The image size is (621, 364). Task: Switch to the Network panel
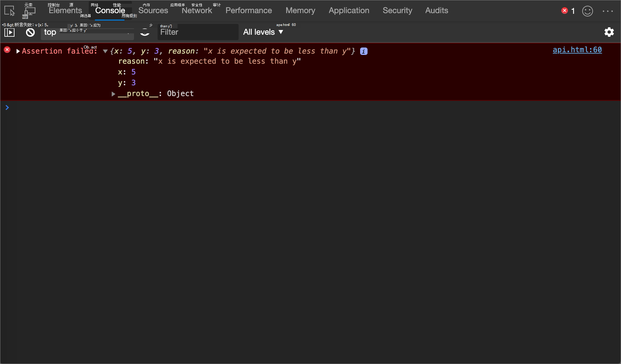pos(197,10)
